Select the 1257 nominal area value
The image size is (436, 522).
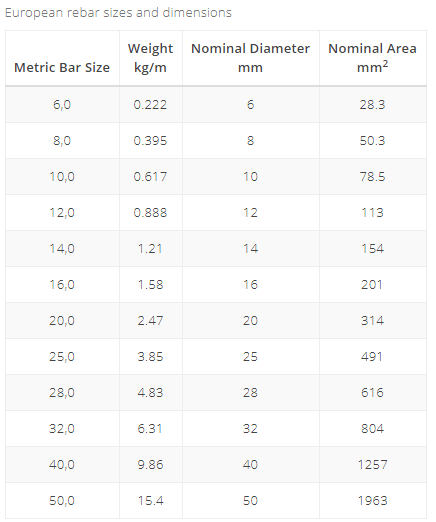pos(372,465)
